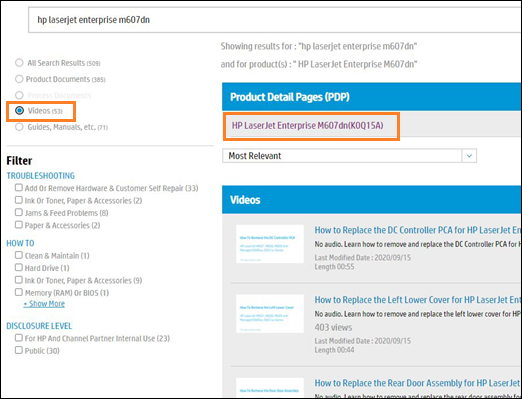Select the All Search Results radio button
The height and width of the screenshot is (399, 522).
coord(19,63)
